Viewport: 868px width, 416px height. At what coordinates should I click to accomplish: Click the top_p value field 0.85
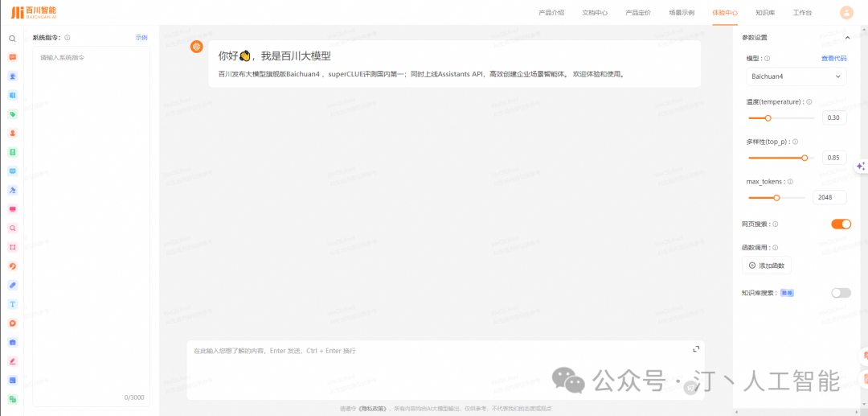pos(834,158)
